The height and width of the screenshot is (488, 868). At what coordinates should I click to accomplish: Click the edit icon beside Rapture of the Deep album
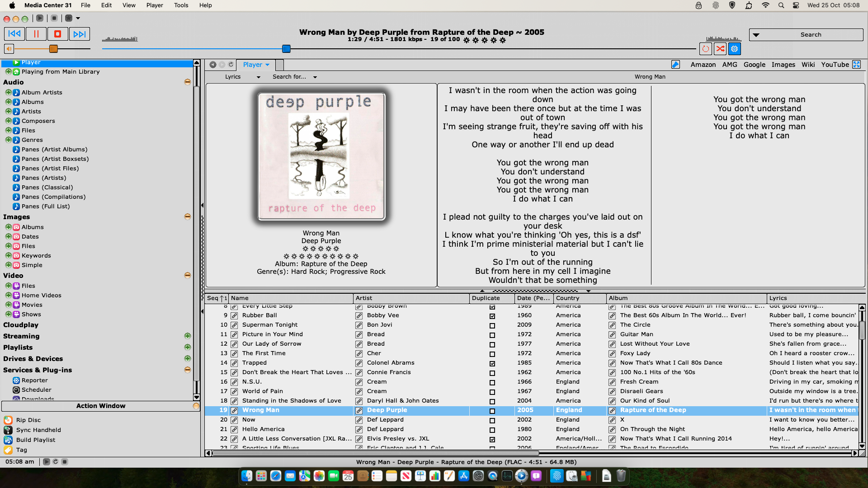click(612, 411)
